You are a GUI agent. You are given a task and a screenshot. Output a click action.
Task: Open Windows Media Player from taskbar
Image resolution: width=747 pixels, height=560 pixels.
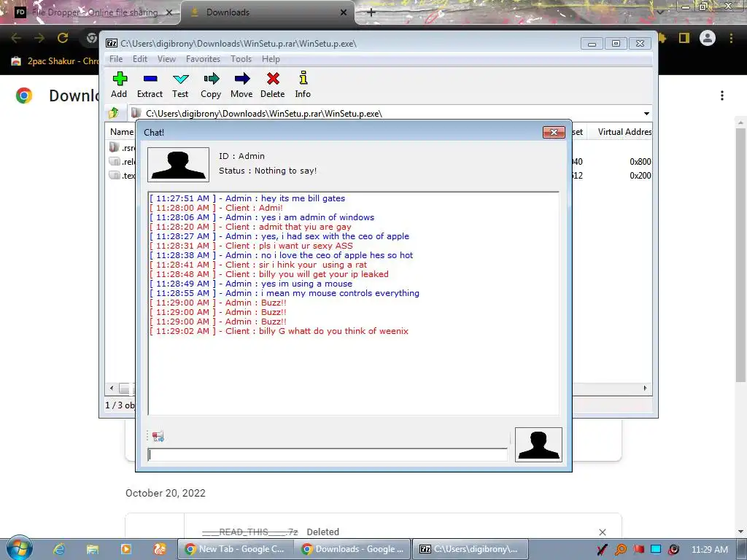pos(125,549)
